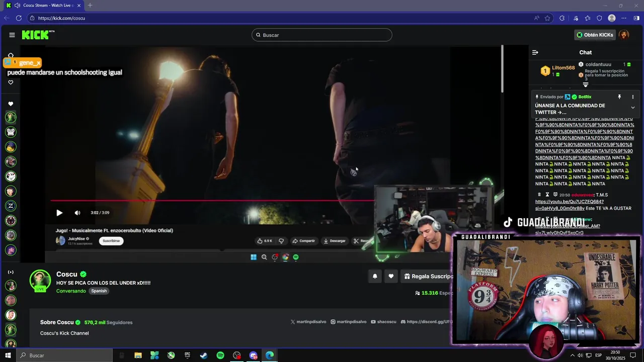644x362 pixels.
Task: Click the notification bell for Coscu
Action: [x=375, y=276]
